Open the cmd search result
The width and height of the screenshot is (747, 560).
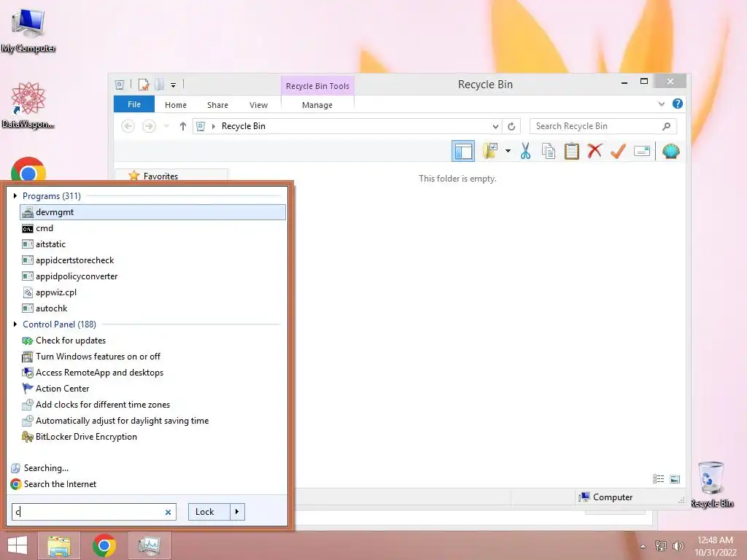point(152,228)
